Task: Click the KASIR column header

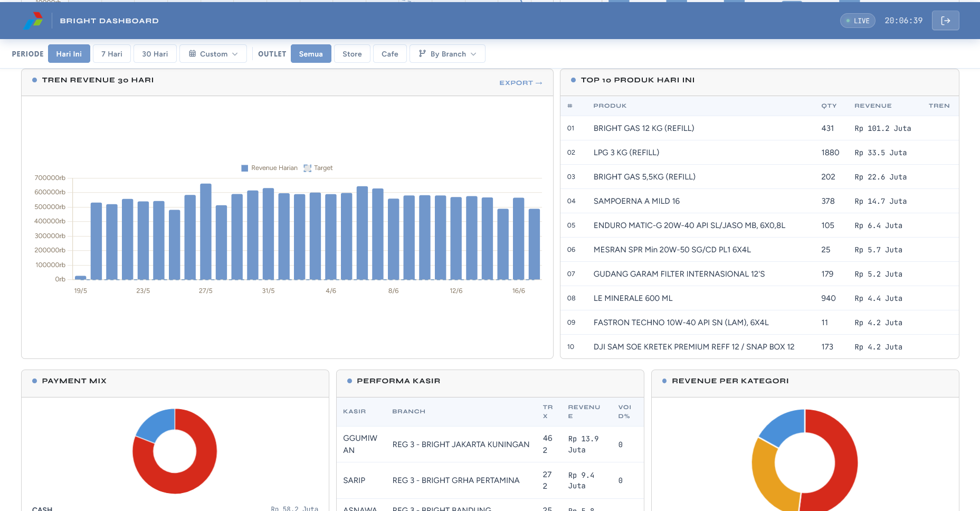Action: 354,411
